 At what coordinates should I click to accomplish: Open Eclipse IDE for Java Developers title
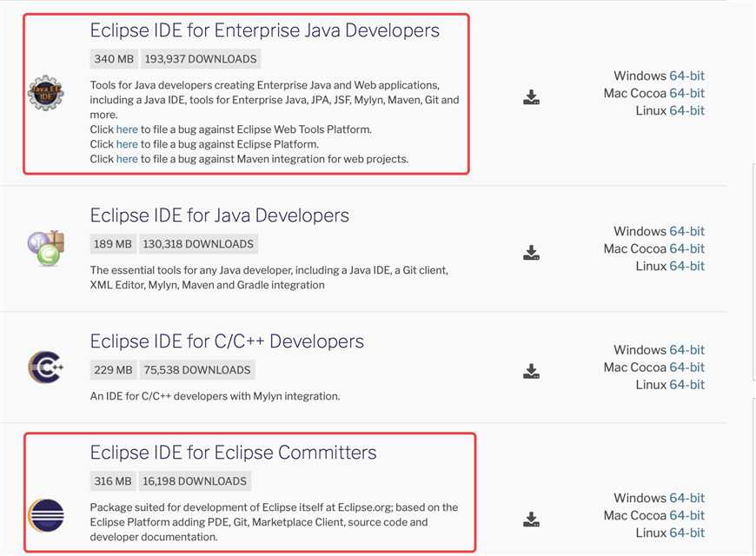tap(219, 215)
